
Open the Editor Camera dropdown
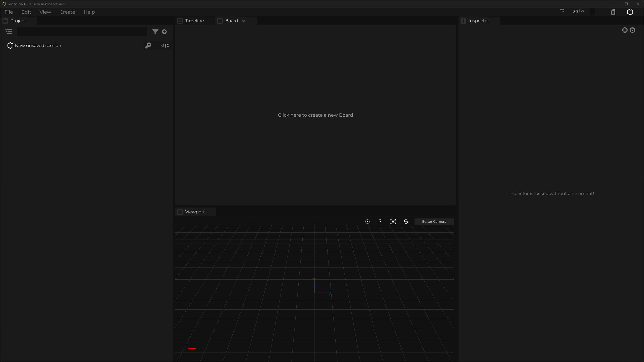point(434,221)
